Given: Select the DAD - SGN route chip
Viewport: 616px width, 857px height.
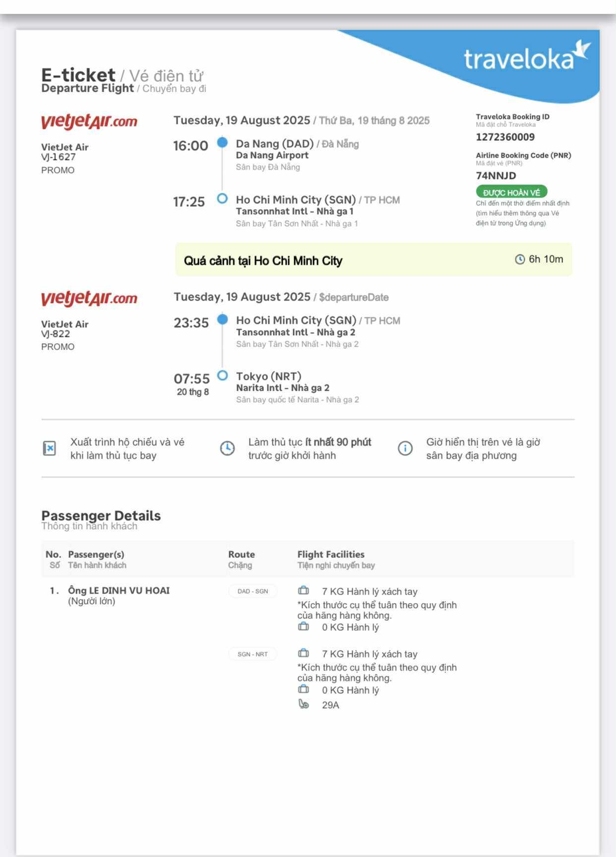Looking at the screenshot, I should click(x=252, y=591).
